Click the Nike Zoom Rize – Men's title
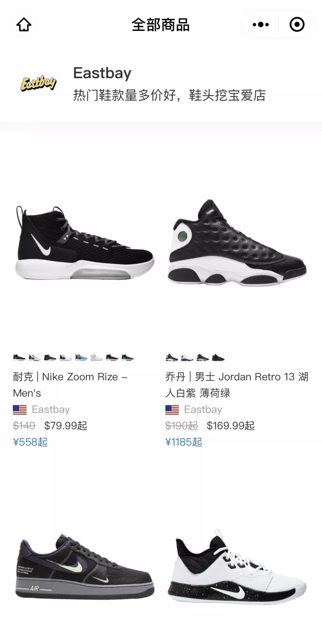The image size is (322, 644). click(x=70, y=385)
